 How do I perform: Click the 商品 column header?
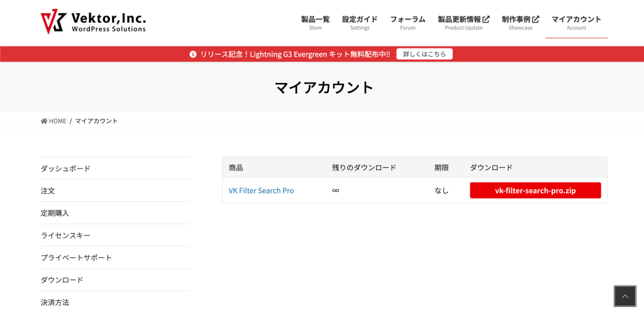pos(236,167)
